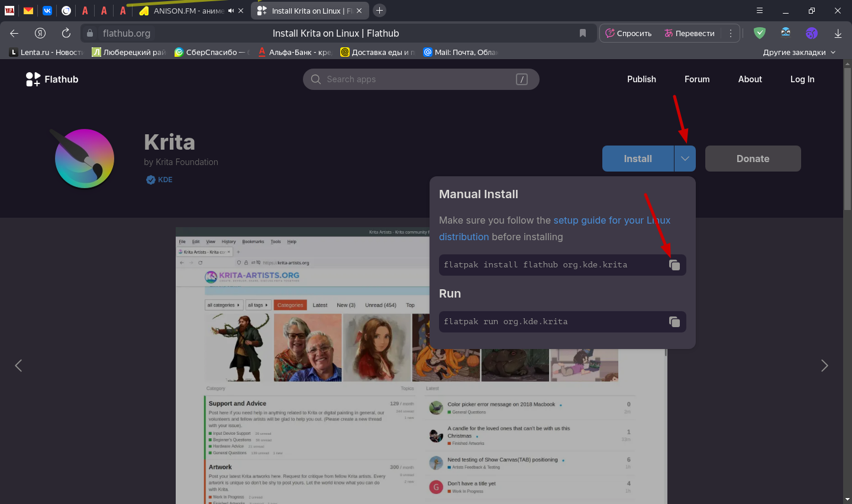Expand the Другие закладки bookmarks folder
This screenshot has width=852, height=504.
tap(799, 52)
